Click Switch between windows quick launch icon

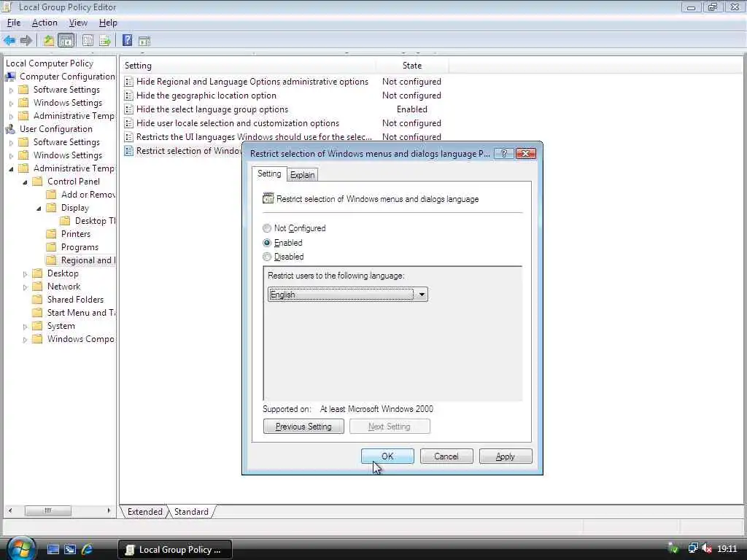pos(70,550)
